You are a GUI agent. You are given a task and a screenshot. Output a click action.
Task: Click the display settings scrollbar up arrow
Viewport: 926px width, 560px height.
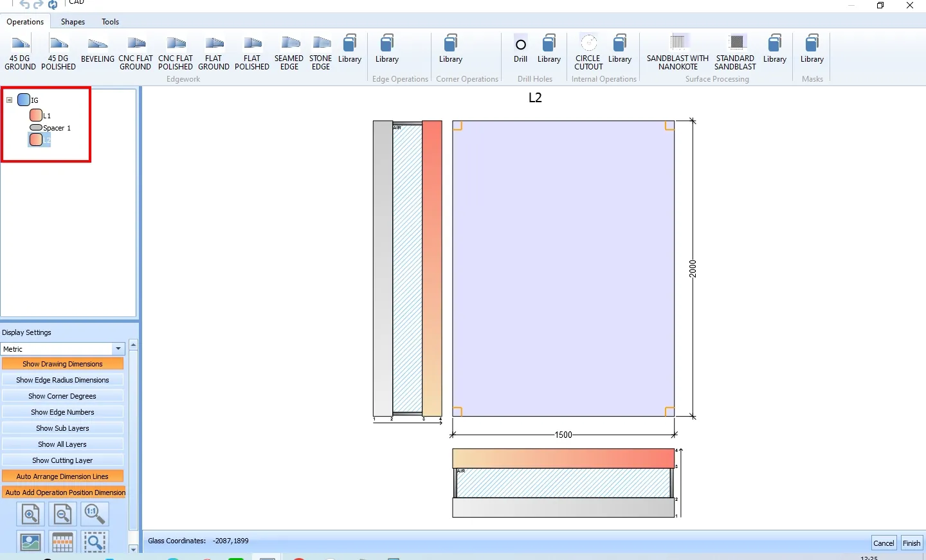point(133,345)
